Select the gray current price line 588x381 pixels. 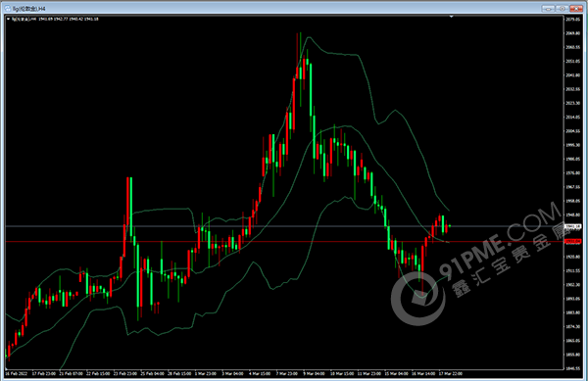click(x=284, y=226)
